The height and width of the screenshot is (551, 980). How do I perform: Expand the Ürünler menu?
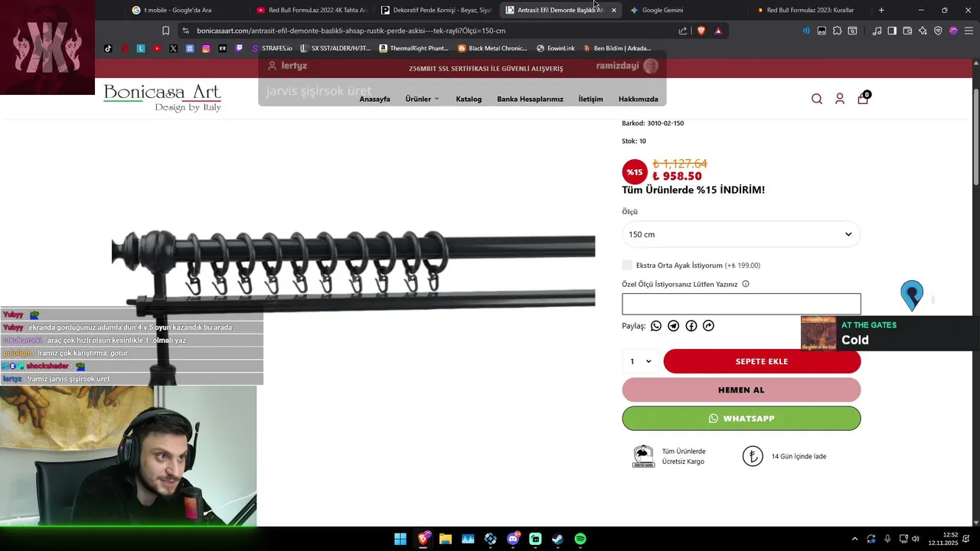(423, 99)
